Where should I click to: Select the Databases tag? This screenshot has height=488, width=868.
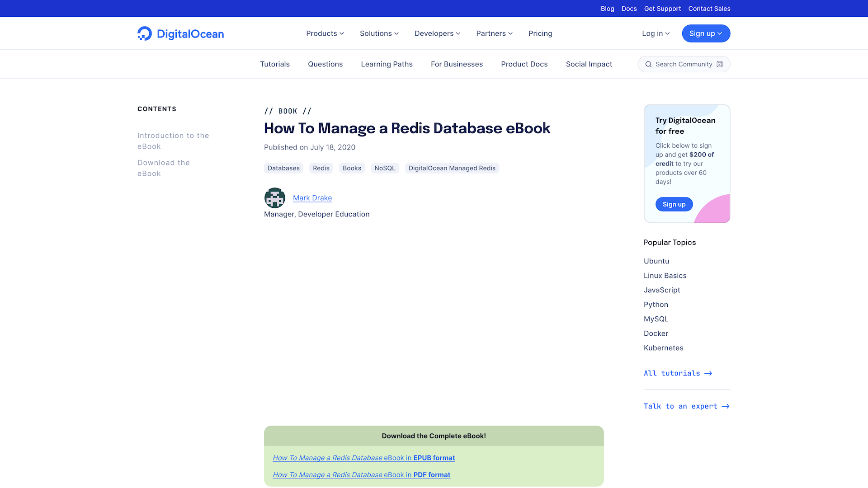tap(283, 168)
